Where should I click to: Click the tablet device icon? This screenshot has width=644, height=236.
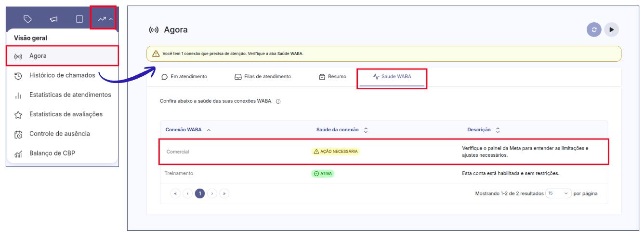[79, 19]
